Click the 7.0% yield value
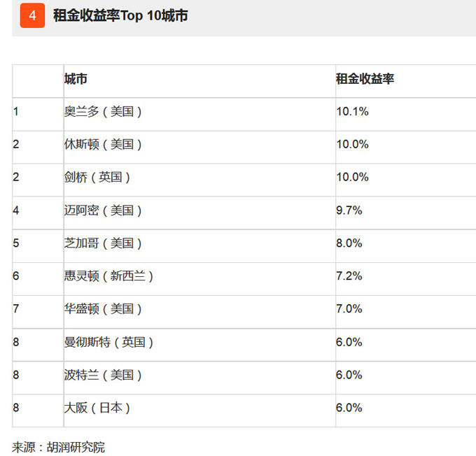This screenshot has height=456, width=476. tap(349, 308)
